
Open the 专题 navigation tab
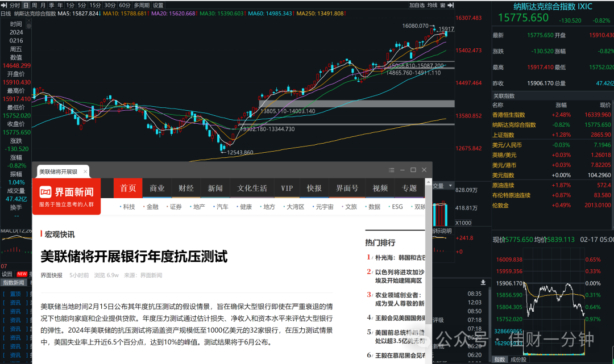coord(409,188)
